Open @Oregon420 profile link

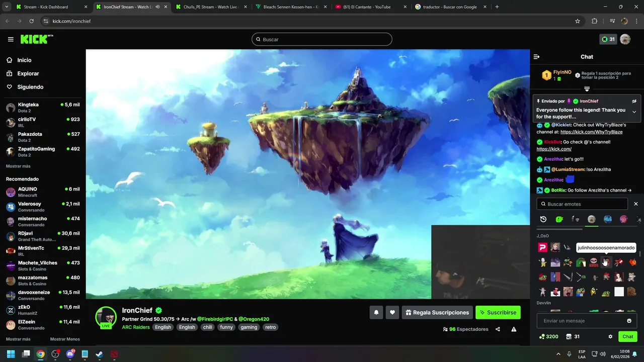[x=254, y=319]
